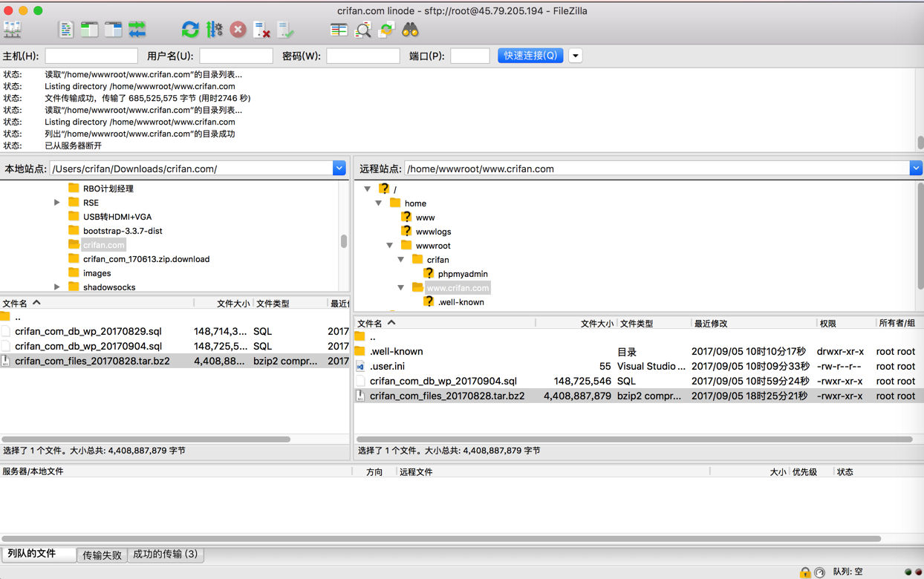Click the port input field

click(470, 56)
